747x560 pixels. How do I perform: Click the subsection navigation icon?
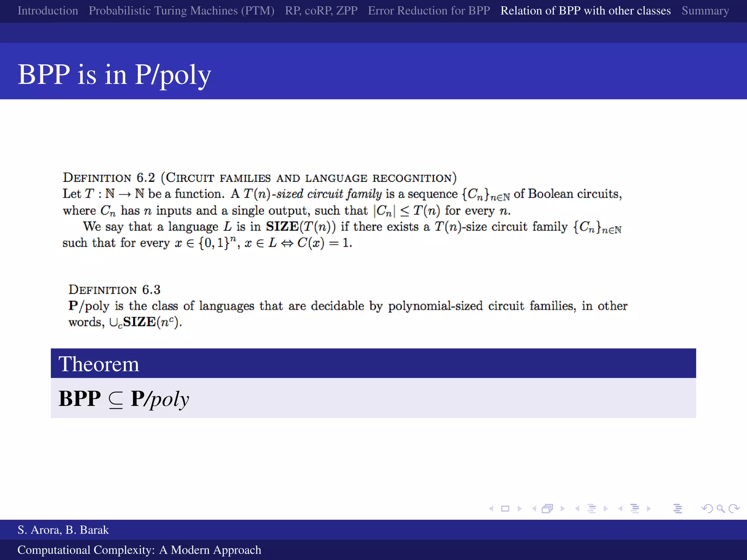592,509
